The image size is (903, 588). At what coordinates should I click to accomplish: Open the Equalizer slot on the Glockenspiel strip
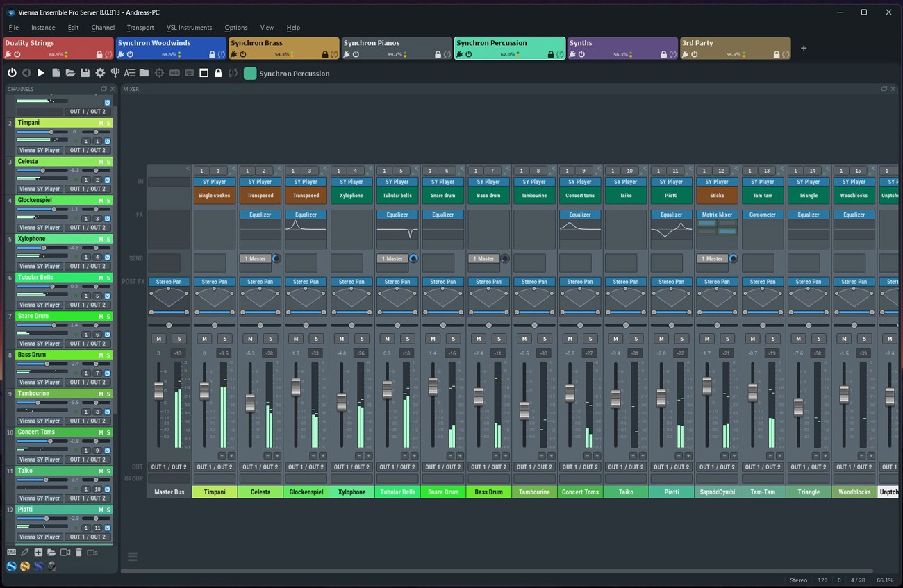[x=306, y=215]
